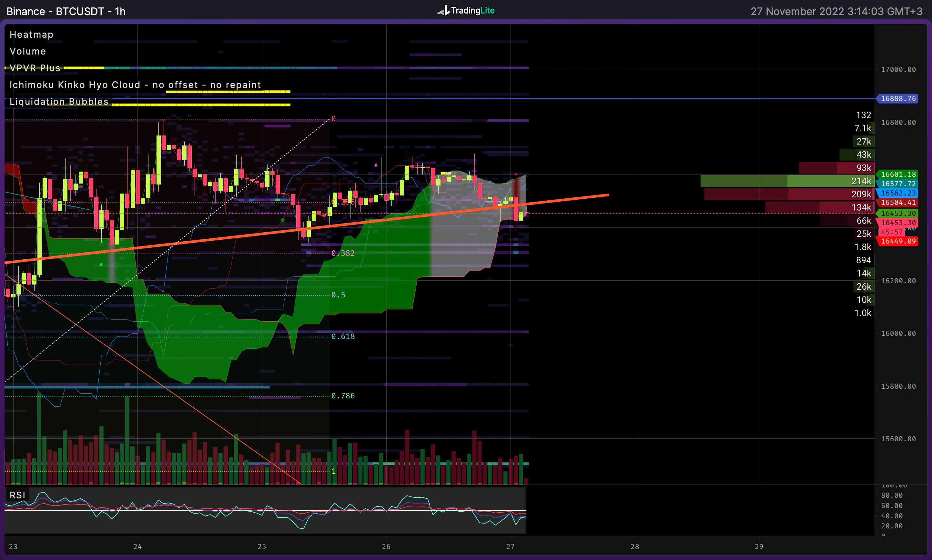Click the 209k order book bar
Screen dimensions: 932x560
point(789,194)
